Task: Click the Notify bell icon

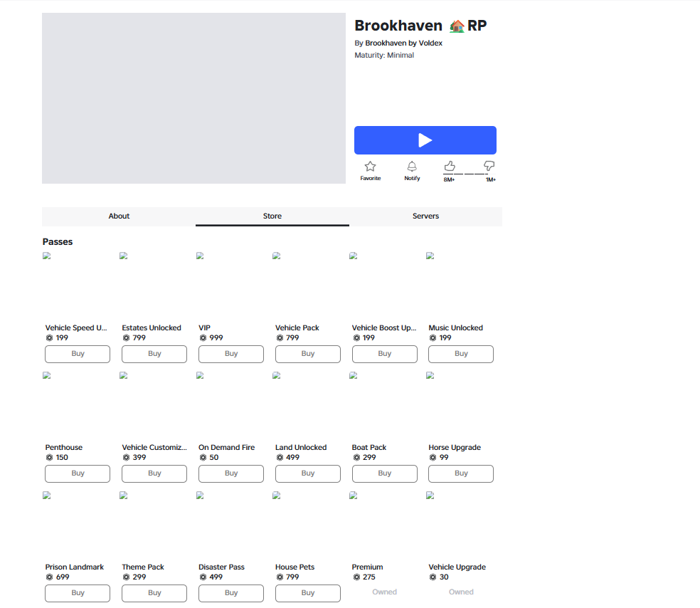Action: click(412, 167)
